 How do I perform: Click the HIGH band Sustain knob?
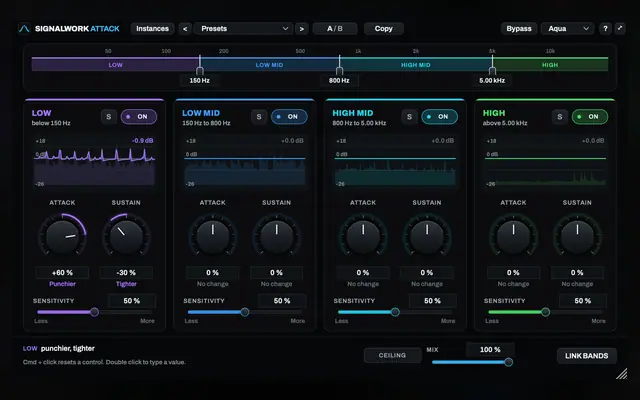pyautogui.click(x=577, y=237)
